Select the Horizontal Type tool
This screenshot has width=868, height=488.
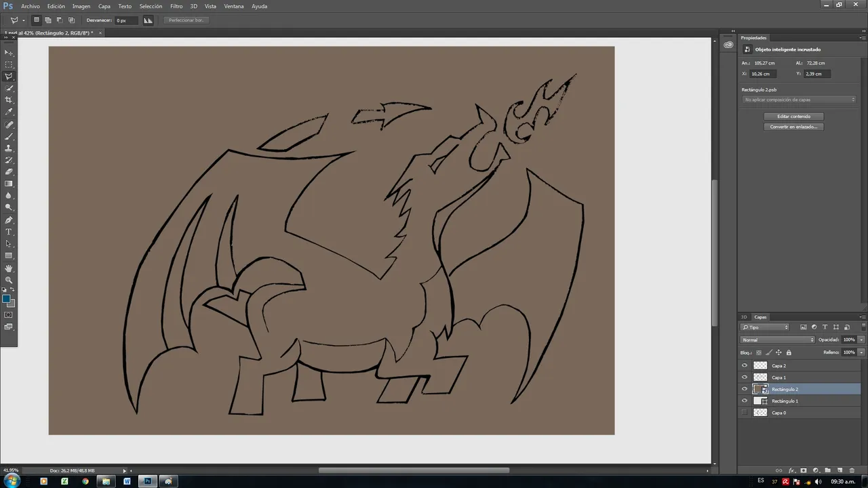[x=9, y=232]
